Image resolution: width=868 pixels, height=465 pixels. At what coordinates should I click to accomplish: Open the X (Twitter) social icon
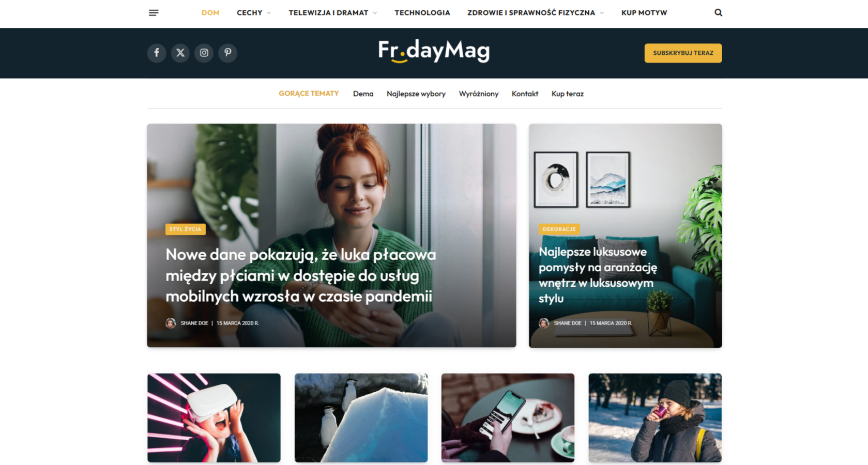click(180, 53)
